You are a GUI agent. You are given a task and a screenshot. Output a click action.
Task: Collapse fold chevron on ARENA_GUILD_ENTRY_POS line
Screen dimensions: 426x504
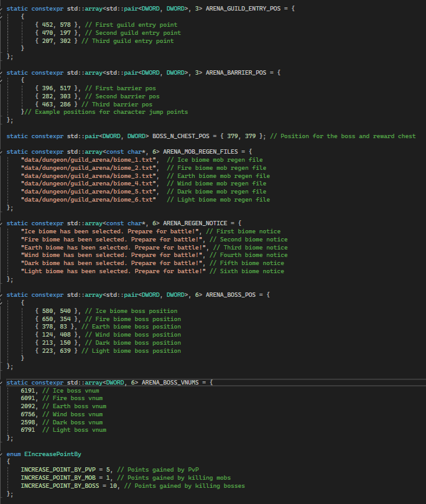click(x=1, y=9)
